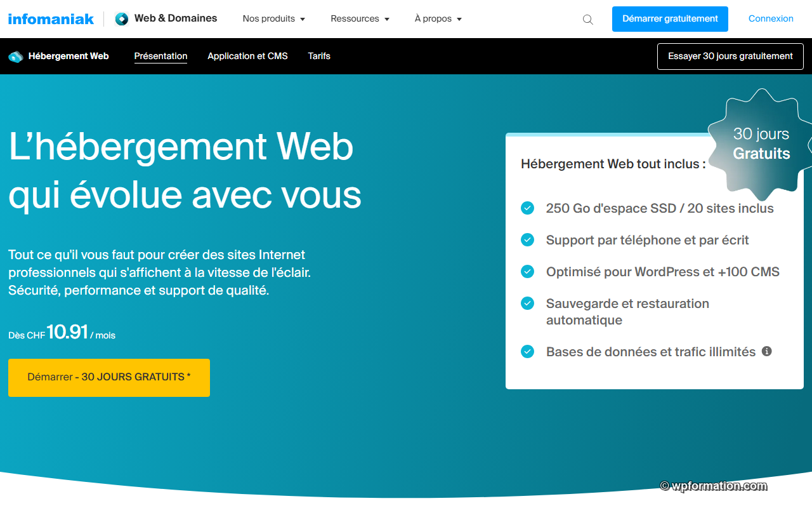Screen dimensions: 812x508
Task: Click the L'hébergement Web qui évolue headline
Action: click(x=185, y=170)
